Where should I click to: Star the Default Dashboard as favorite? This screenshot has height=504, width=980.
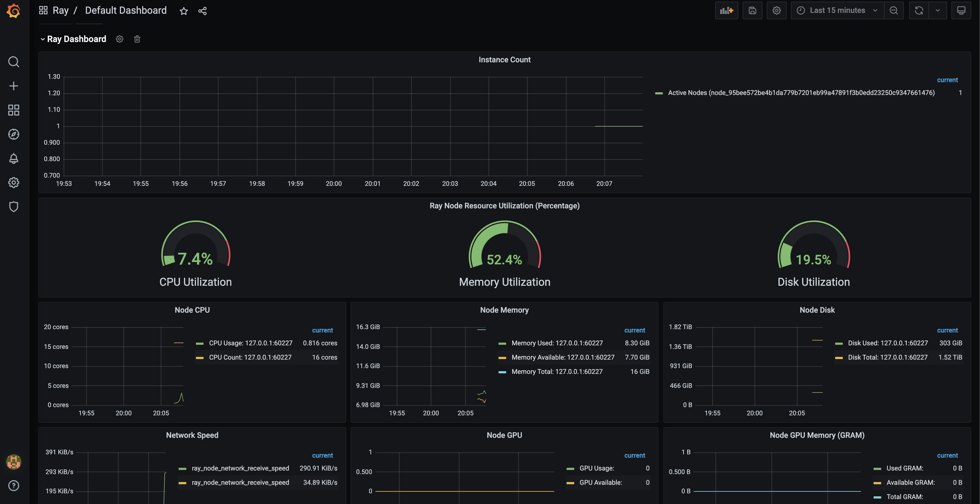tap(184, 11)
